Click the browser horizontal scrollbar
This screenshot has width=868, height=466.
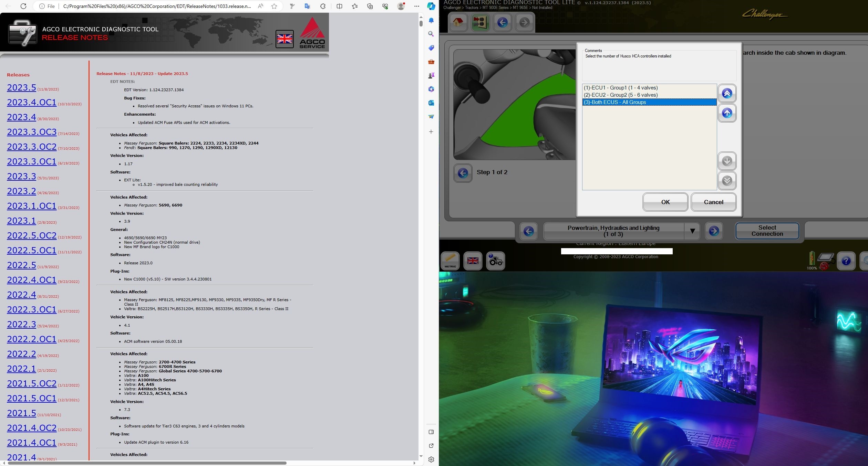(x=147, y=463)
